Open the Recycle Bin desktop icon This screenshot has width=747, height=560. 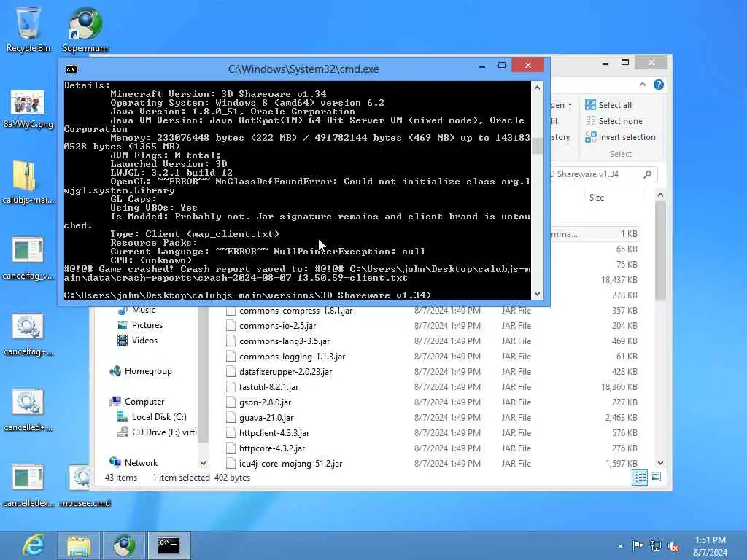[28, 29]
